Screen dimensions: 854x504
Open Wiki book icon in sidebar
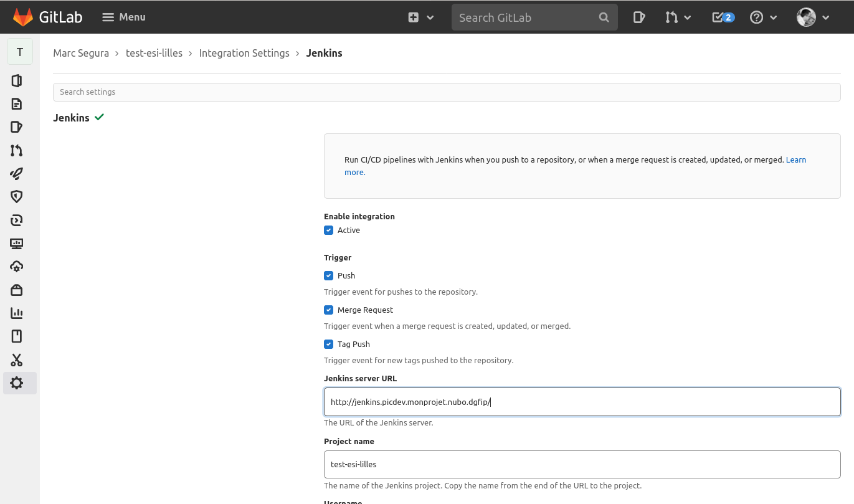pos(17,336)
